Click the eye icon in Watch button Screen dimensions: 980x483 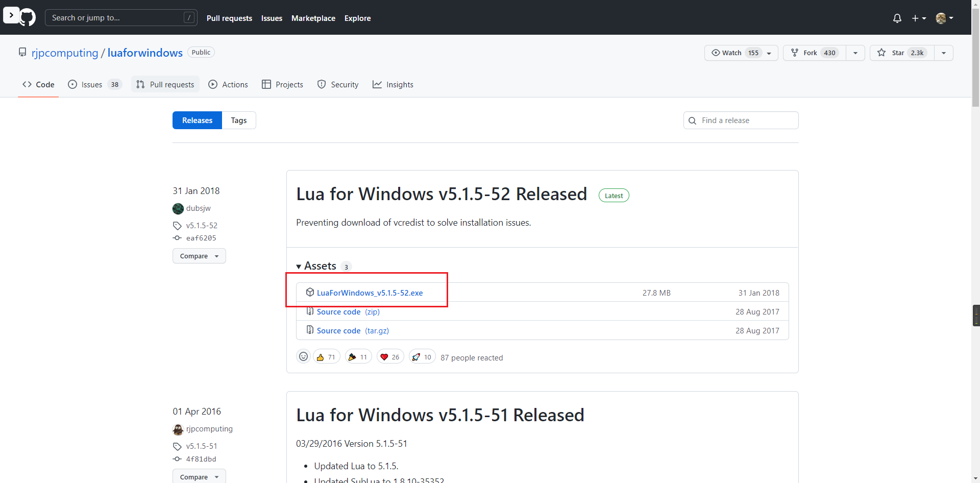click(x=716, y=53)
